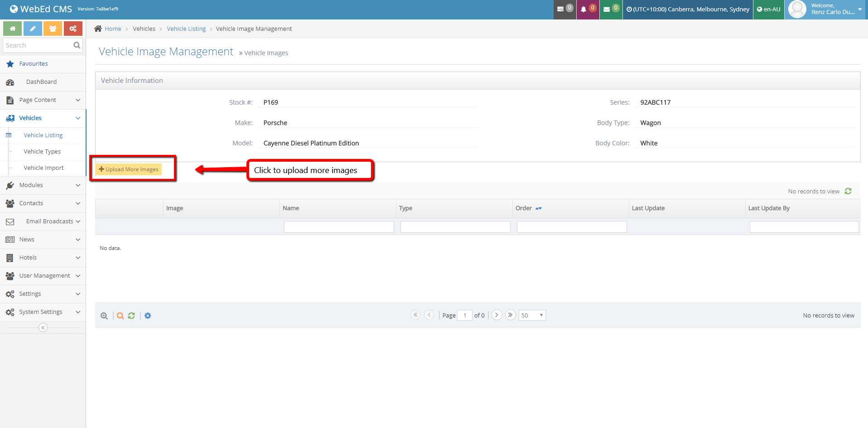Click the Upload More Images button
868x428 pixels.
[129, 169]
